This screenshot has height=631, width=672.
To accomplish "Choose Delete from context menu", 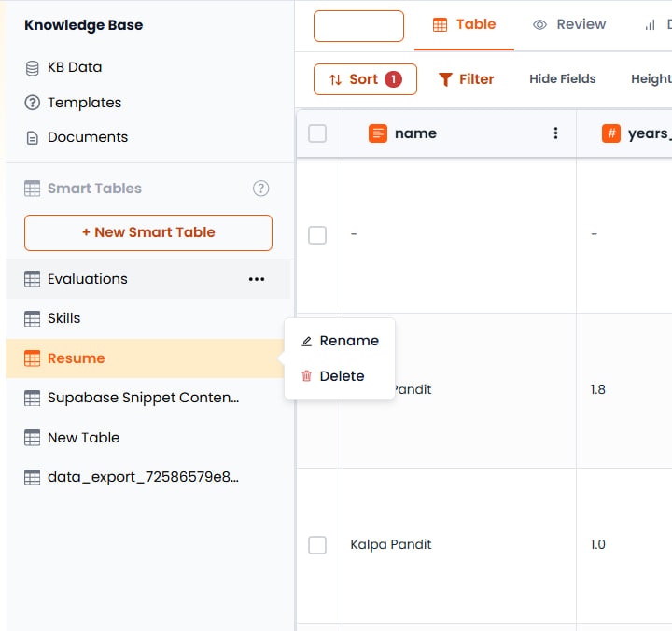I will tap(340, 376).
